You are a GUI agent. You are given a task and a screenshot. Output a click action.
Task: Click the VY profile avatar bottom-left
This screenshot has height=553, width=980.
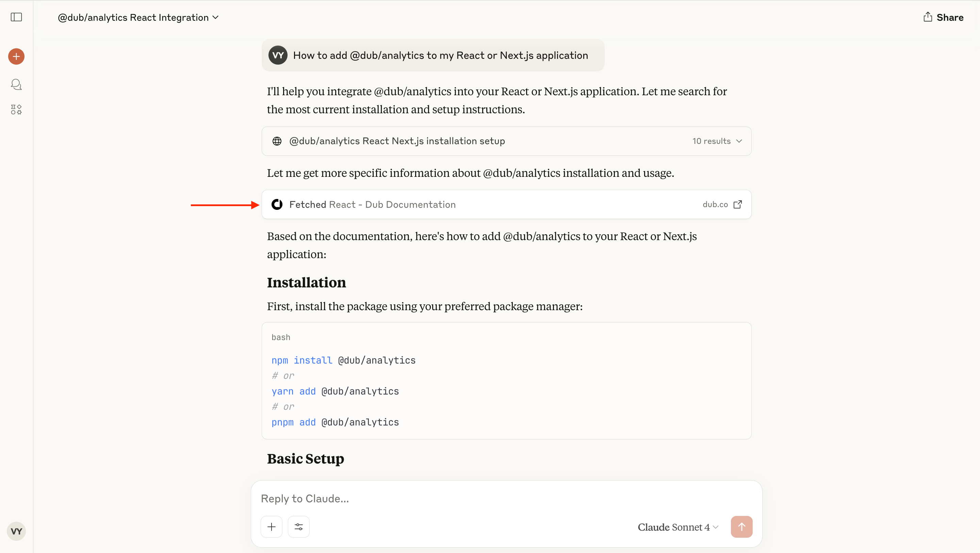point(16,531)
